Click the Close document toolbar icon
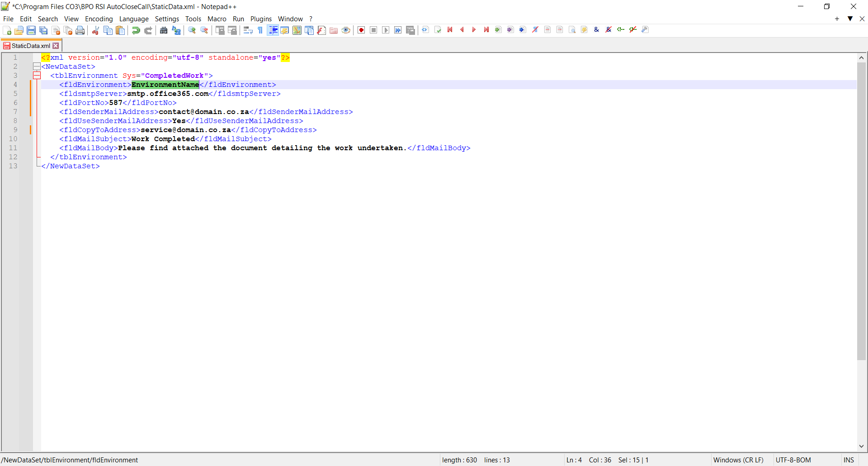Image resolution: width=868 pixels, height=466 pixels. point(56,30)
